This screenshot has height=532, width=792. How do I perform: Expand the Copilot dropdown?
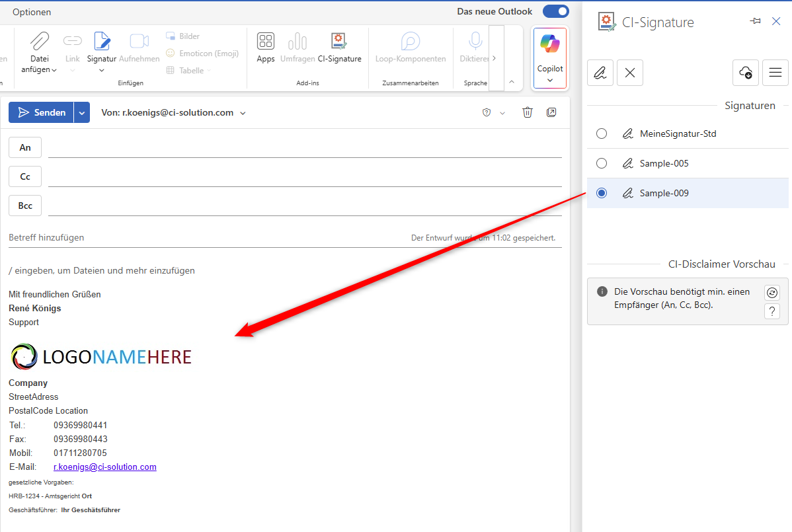coord(549,80)
